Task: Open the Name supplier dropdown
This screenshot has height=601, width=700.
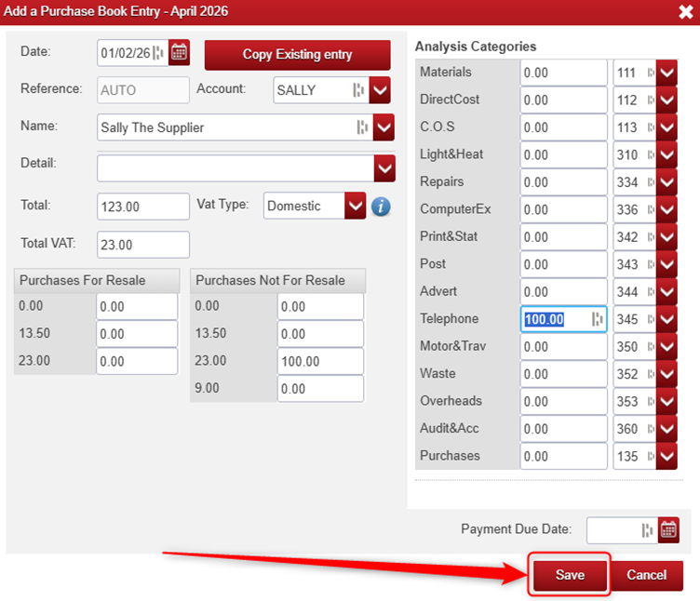Action: pos(384,127)
